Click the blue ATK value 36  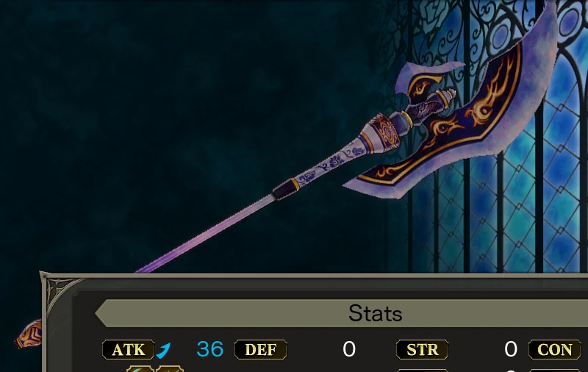pyautogui.click(x=210, y=349)
